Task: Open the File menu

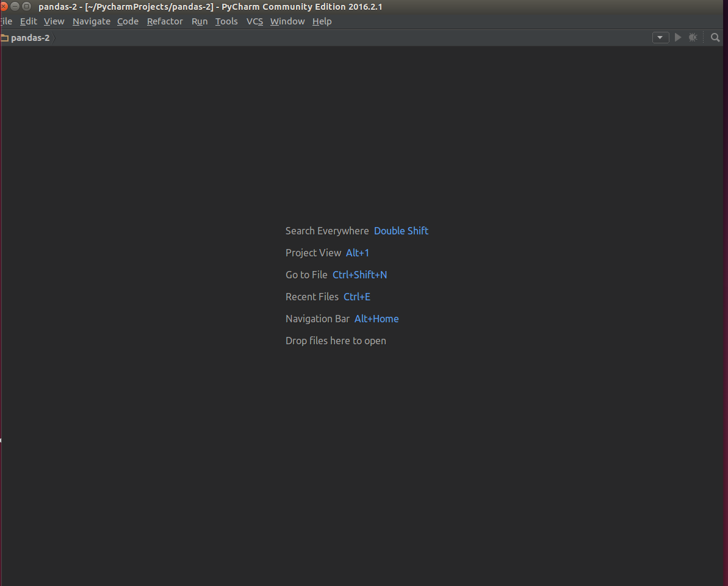Action: pos(6,21)
